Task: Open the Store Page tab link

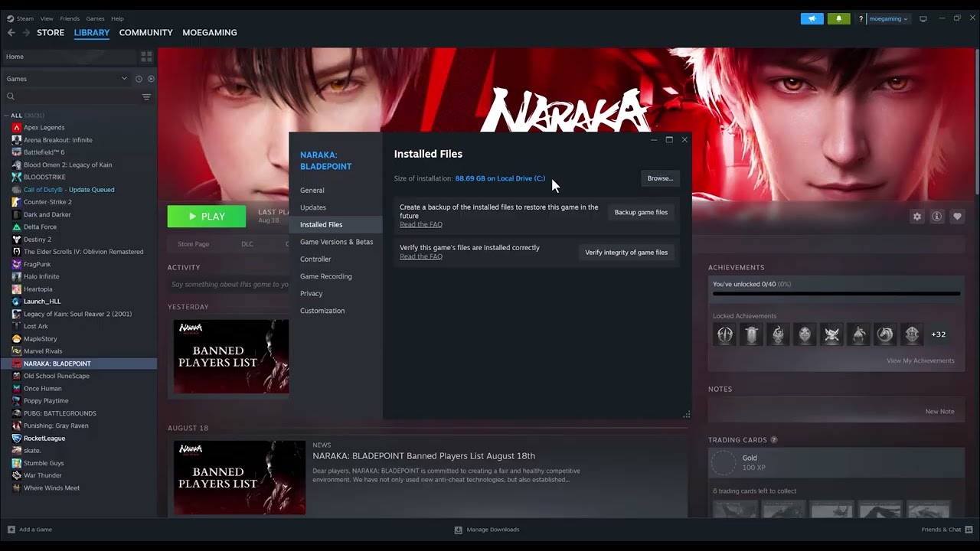Action: tap(194, 244)
